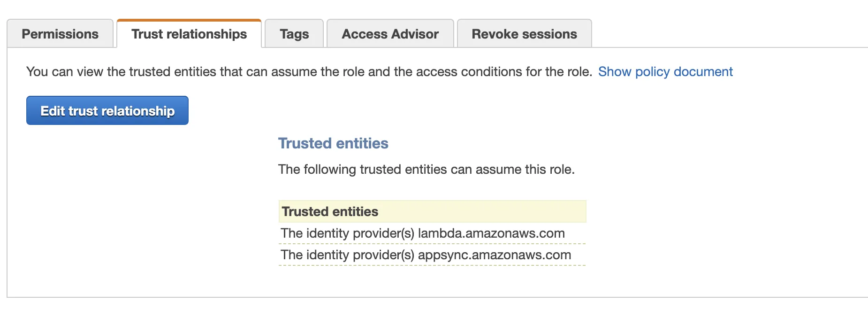Viewport: 868px width, 325px height.
Task: Click blank area right of Show policy document
Action: 798,72
